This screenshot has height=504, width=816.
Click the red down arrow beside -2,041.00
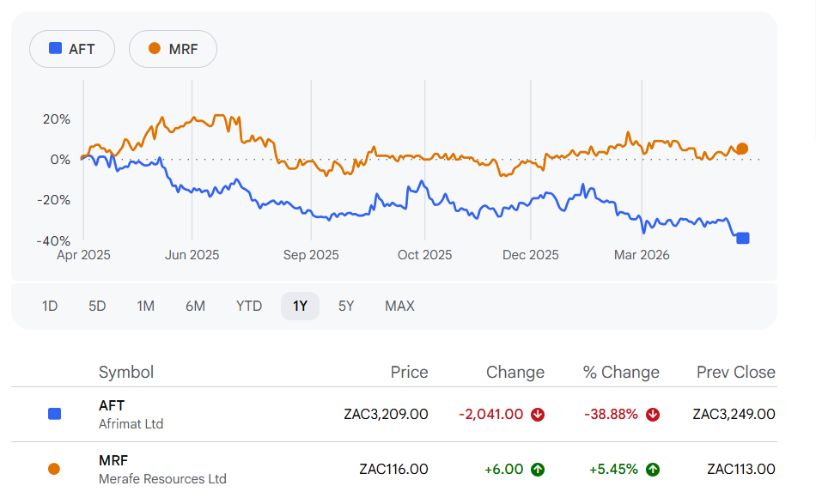(538, 414)
